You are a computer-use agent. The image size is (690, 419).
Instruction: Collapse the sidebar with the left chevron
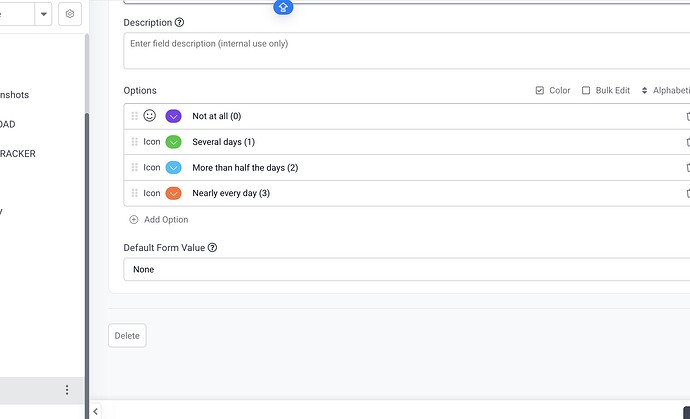[96, 411]
